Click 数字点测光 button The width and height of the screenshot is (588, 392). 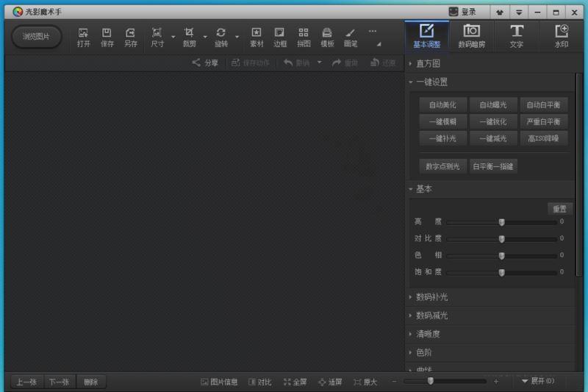point(442,166)
